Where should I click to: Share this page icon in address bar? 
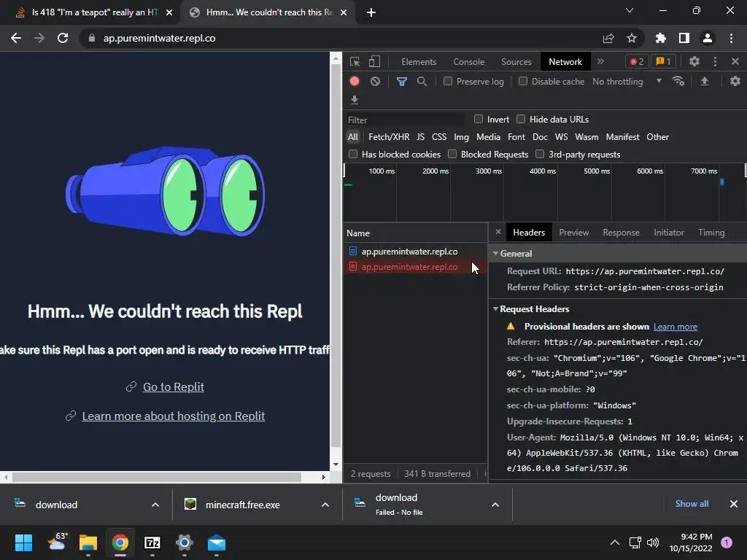coord(608,38)
